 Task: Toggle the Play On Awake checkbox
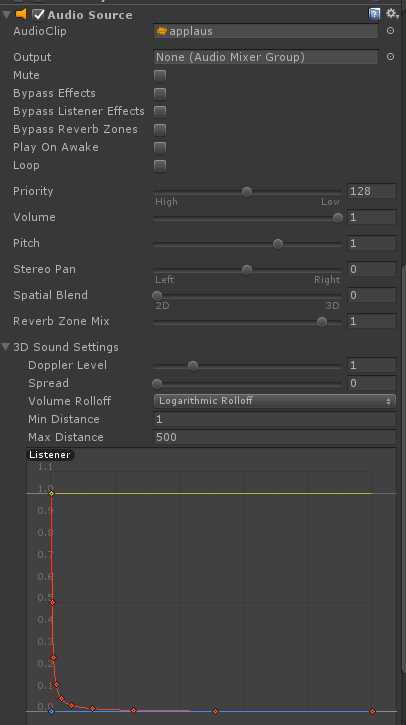point(160,147)
